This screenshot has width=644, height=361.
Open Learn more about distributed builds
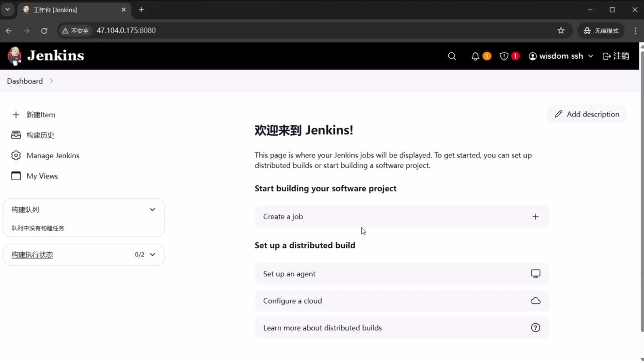pyautogui.click(x=402, y=328)
